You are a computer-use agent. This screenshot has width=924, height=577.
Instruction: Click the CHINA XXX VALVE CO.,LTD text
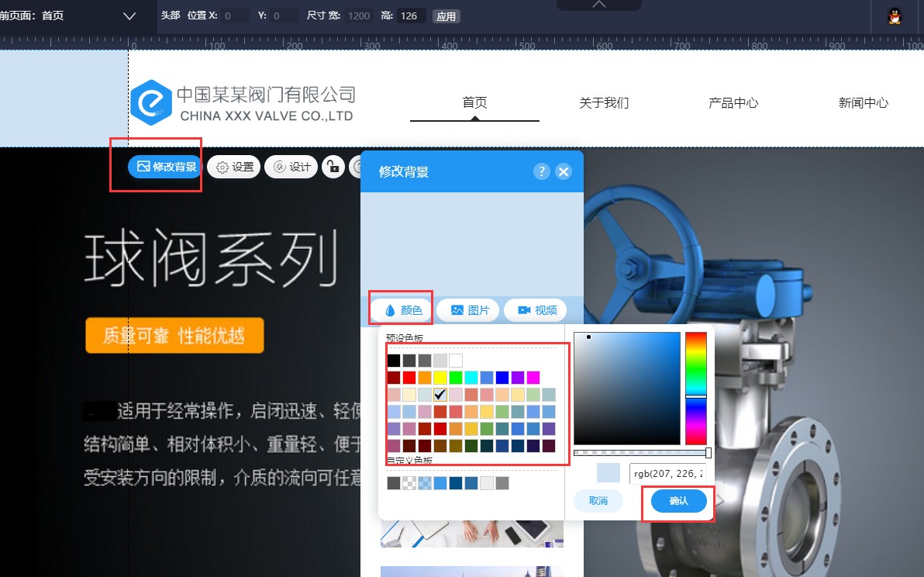tap(267, 116)
